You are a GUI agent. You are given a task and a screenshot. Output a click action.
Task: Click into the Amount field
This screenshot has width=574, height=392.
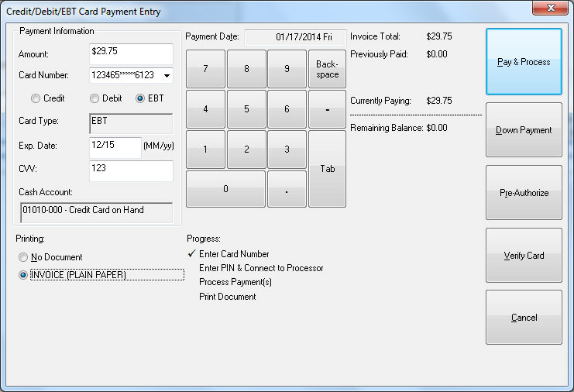(x=130, y=54)
